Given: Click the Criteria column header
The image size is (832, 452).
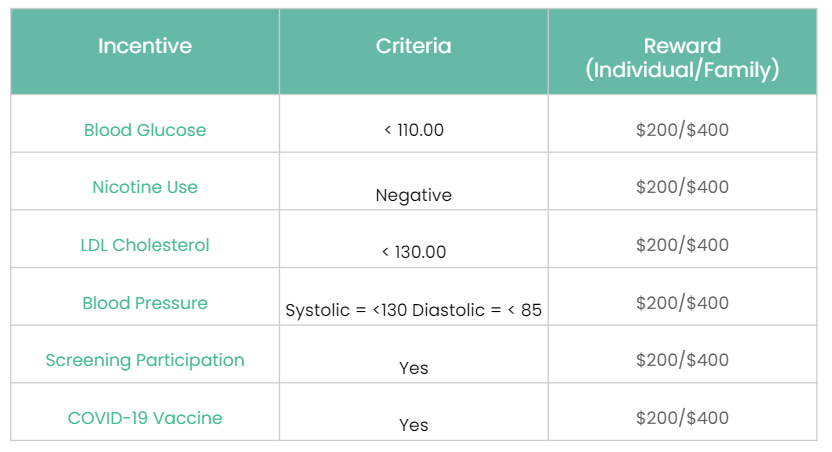Looking at the screenshot, I should tap(413, 46).
